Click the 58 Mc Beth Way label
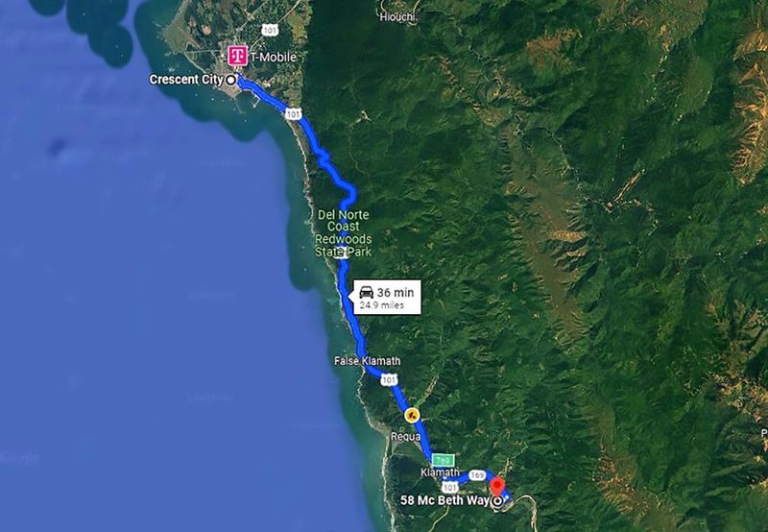 [x=444, y=500]
